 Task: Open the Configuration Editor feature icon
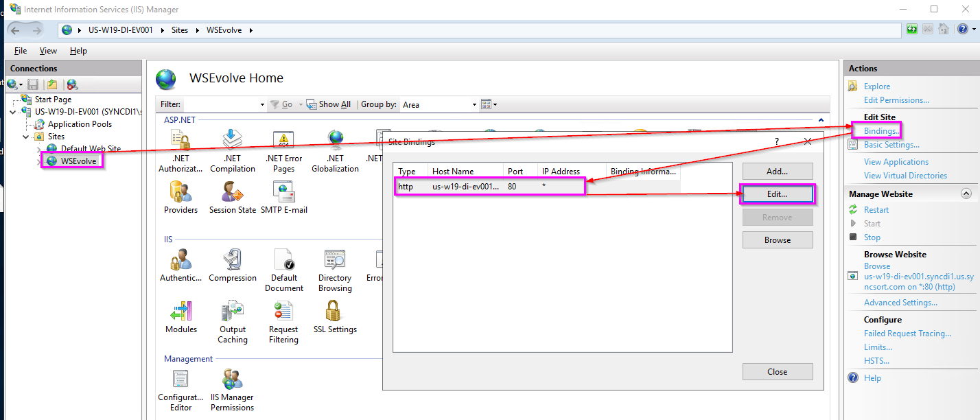coord(180,380)
